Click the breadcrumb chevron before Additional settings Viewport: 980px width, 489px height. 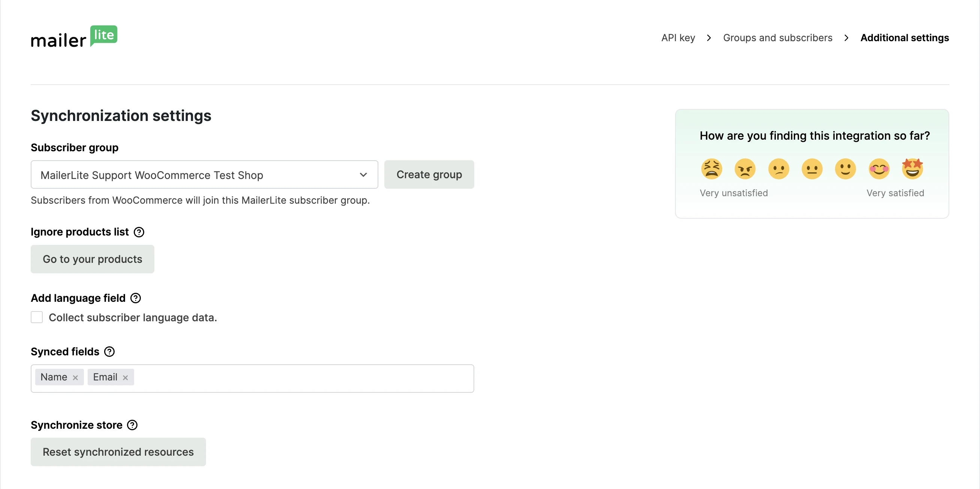[x=847, y=38]
